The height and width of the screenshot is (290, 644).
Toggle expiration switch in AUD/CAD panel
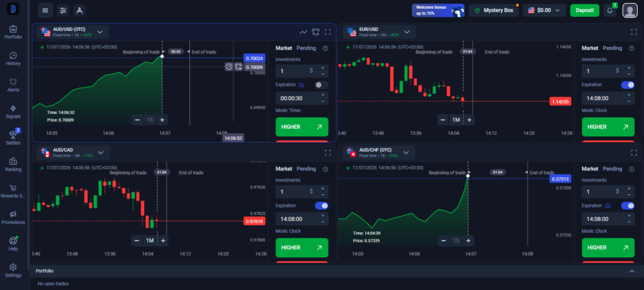[321, 206]
